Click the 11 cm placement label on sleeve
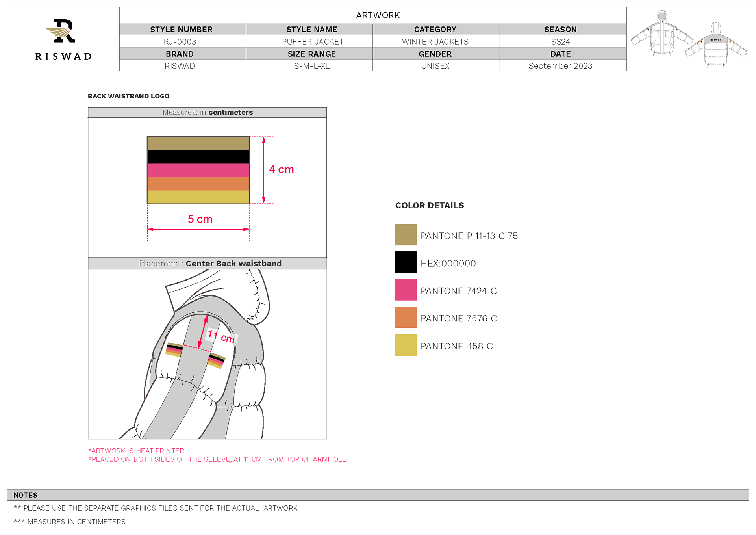The image size is (756, 535). [221, 336]
